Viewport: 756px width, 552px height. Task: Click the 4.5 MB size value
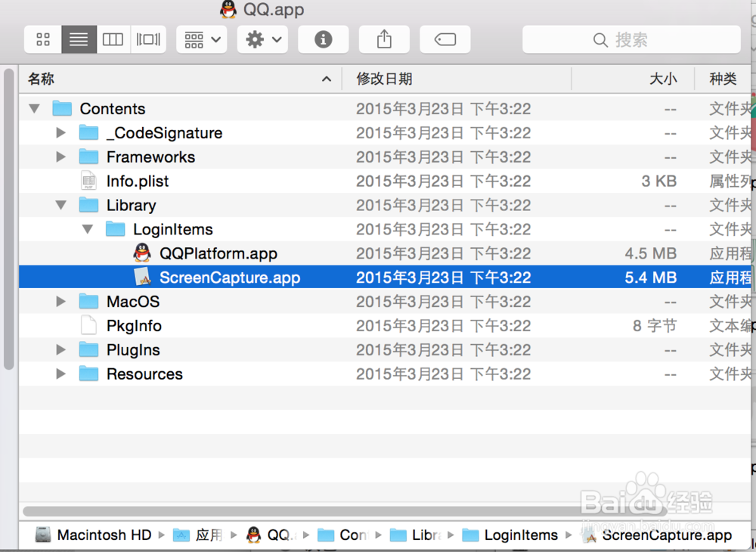[651, 253]
